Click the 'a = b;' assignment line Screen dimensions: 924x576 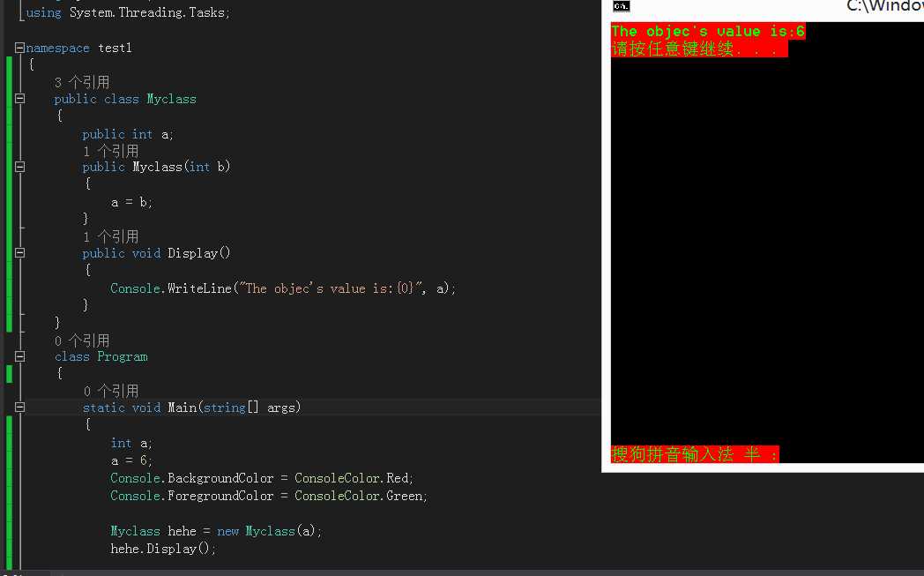click(131, 202)
